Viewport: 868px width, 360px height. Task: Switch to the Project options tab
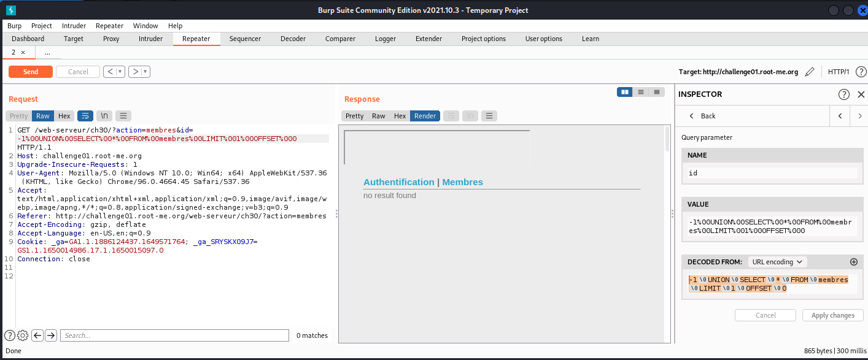coord(484,39)
